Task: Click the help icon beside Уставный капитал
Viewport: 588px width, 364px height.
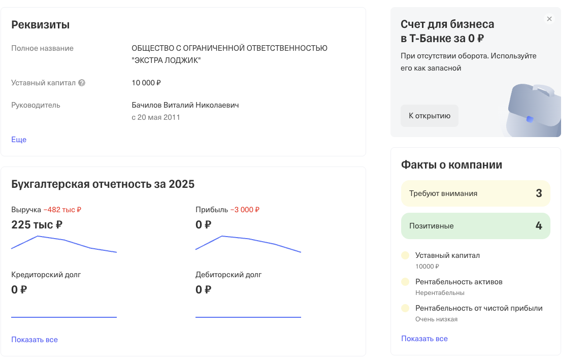Action: [82, 83]
